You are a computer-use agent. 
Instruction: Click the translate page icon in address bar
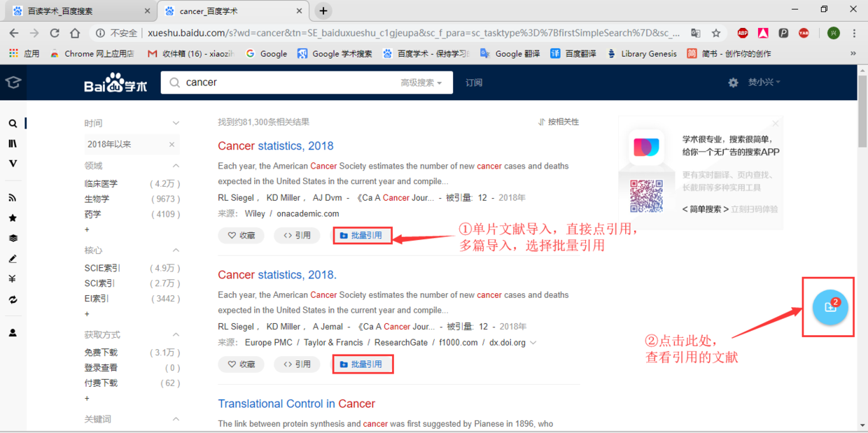695,33
